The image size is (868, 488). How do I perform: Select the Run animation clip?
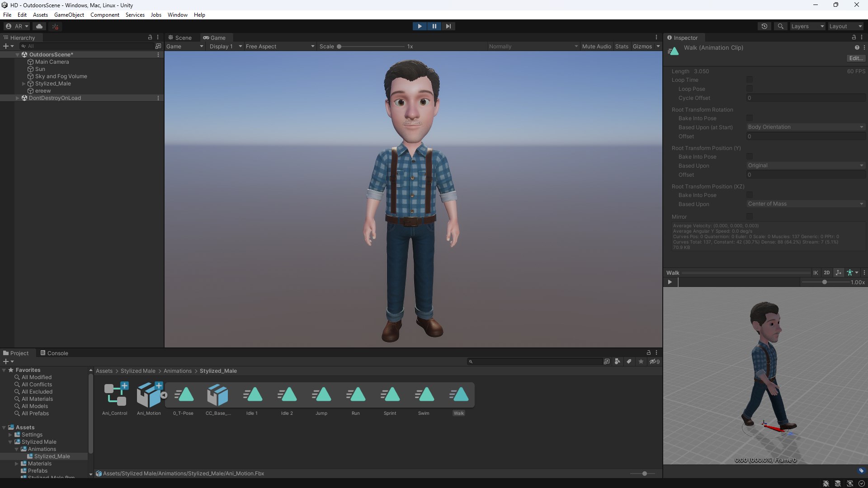(x=356, y=399)
